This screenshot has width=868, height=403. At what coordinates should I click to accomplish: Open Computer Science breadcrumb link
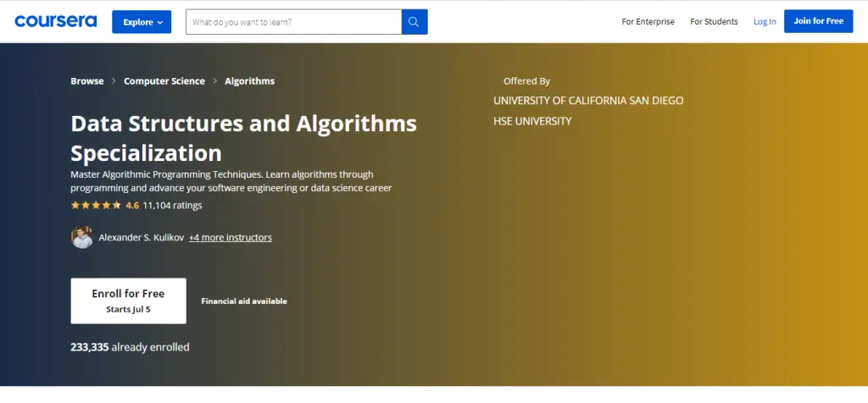pos(164,81)
